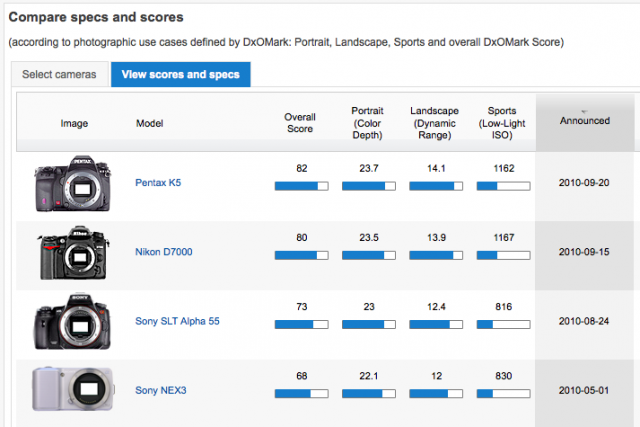This screenshot has width=640, height=427.
Task: Click the Sony NEX3 portrait score bar
Action: pyautogui.click(x=369, y=394)
